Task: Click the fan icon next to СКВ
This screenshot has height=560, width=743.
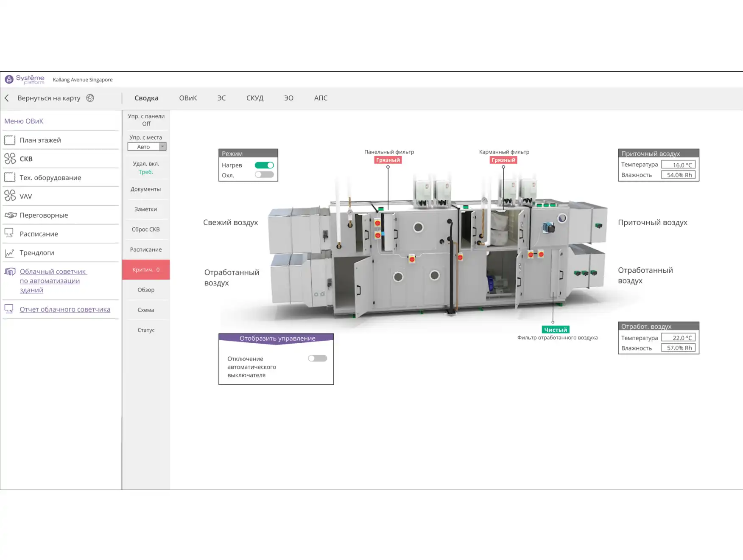Action: [10, 159]
